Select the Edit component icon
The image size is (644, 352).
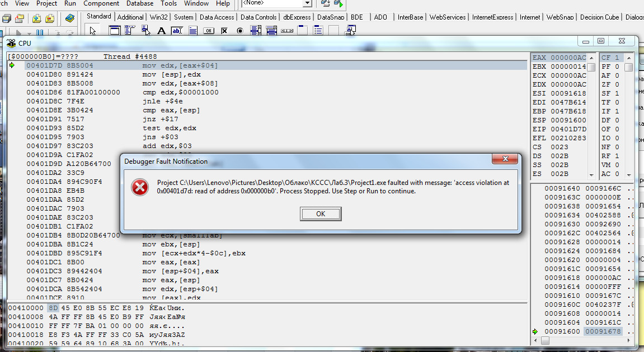[x=177, y=31]
